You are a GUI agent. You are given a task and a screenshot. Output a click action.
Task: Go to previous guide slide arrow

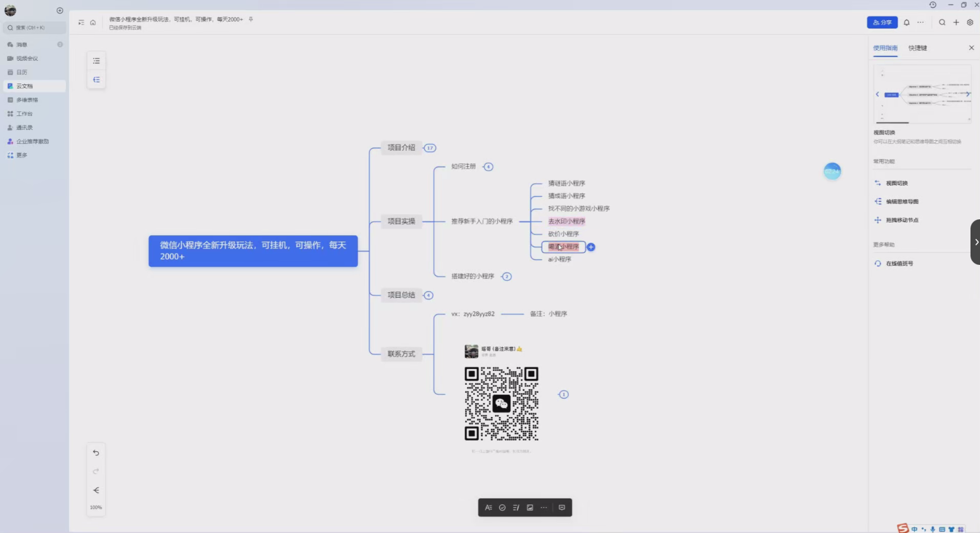[877, 94]
